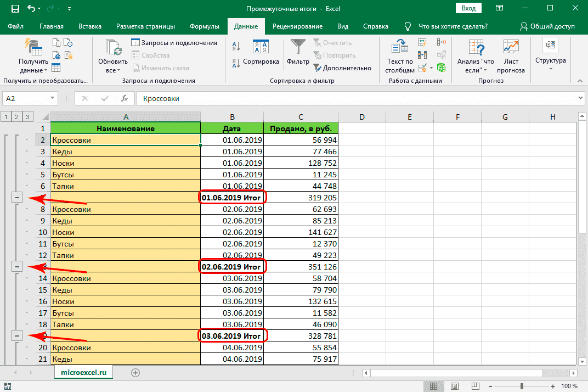The width and height of the screenshot is (588, 392).
Task: Click the Save icon in title bar
Action: [15, 9]
